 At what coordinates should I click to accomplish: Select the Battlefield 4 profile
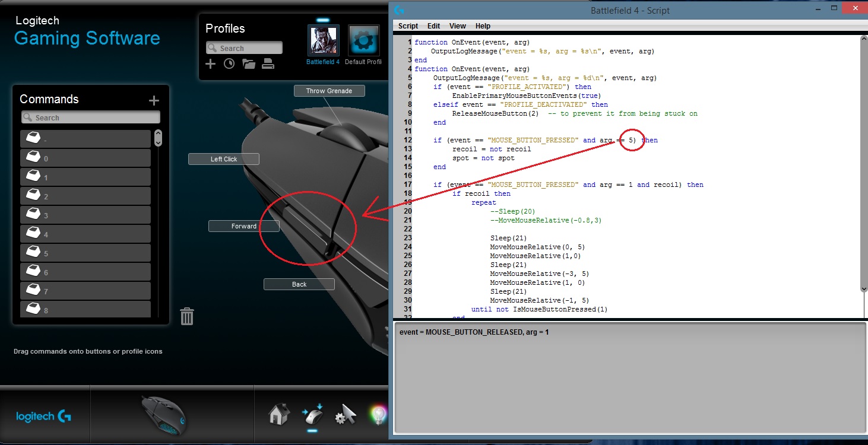coord(323,40)
